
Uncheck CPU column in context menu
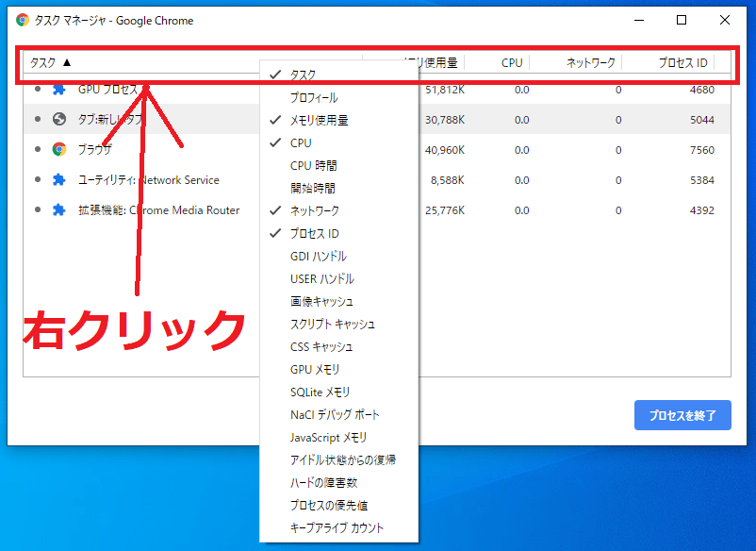click(339, 142)
